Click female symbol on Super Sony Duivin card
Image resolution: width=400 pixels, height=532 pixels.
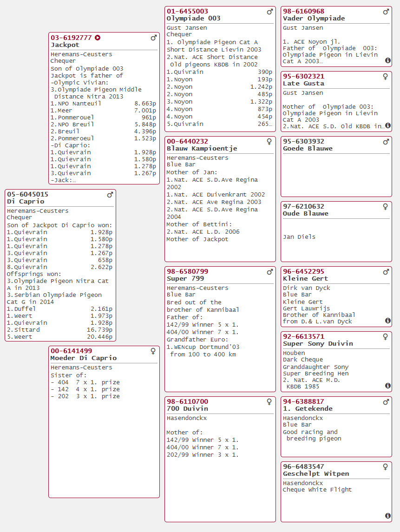(386, 337)
